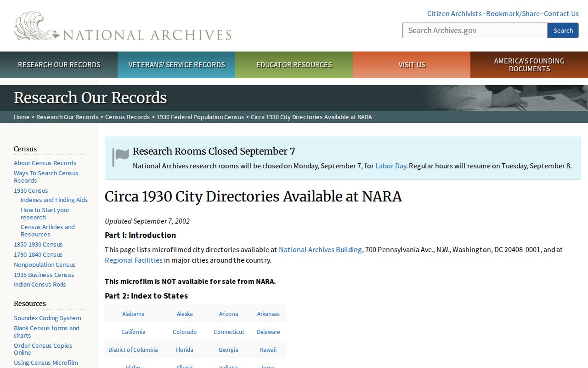
Task: Open About Census Records in sidebar
Action: [45, 163]
